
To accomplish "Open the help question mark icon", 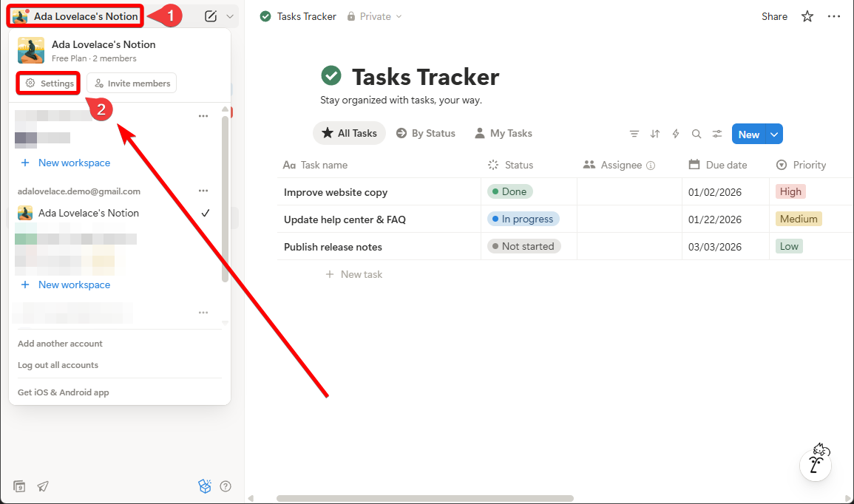I will [x=226, y=486].
